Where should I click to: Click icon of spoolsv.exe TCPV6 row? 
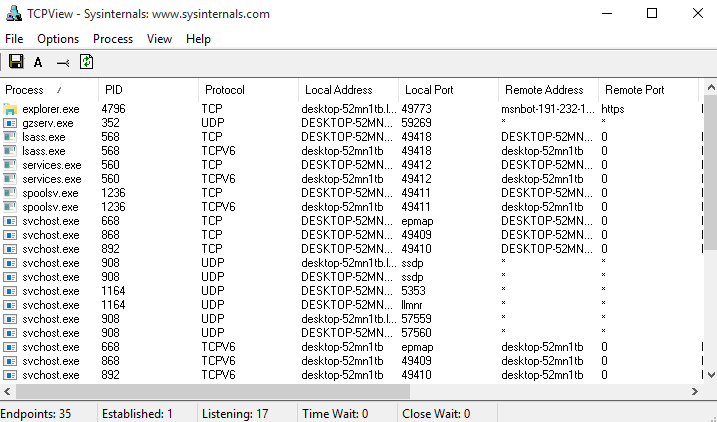10,207
